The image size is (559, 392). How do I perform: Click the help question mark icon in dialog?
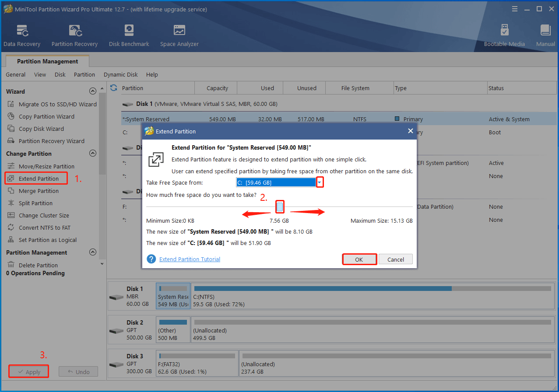[151, 259]
